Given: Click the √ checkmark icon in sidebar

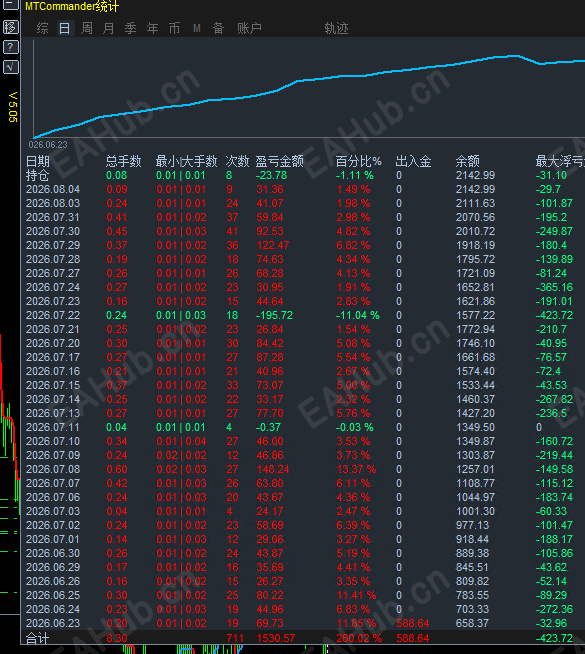Looking at the screenshot, I should 10,67.
